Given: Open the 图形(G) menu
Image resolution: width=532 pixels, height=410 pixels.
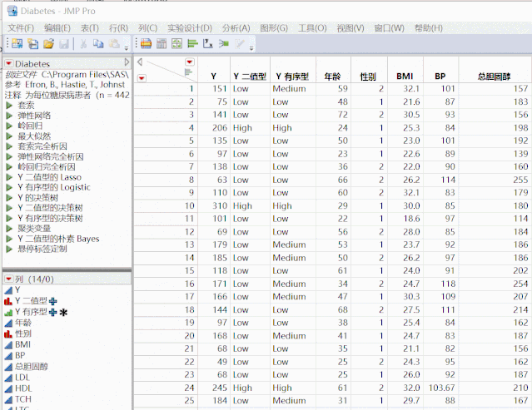Looking at the screenshot, I should 274,27.
